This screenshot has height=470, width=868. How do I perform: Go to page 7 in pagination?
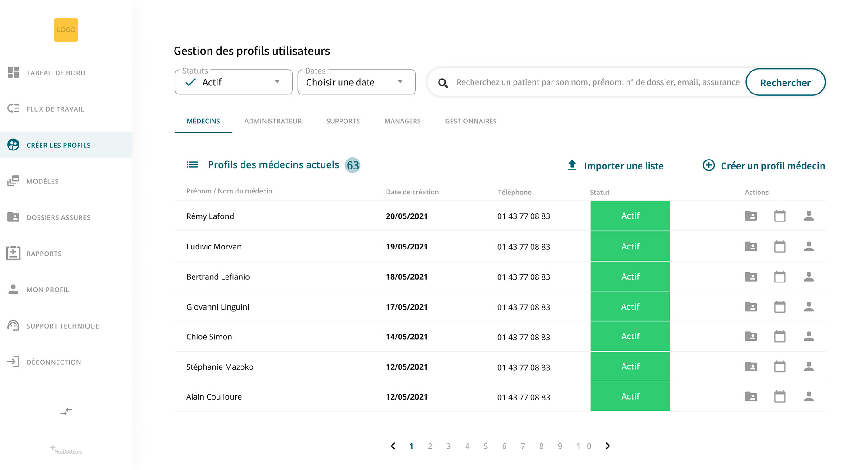(x=523, y=446)
